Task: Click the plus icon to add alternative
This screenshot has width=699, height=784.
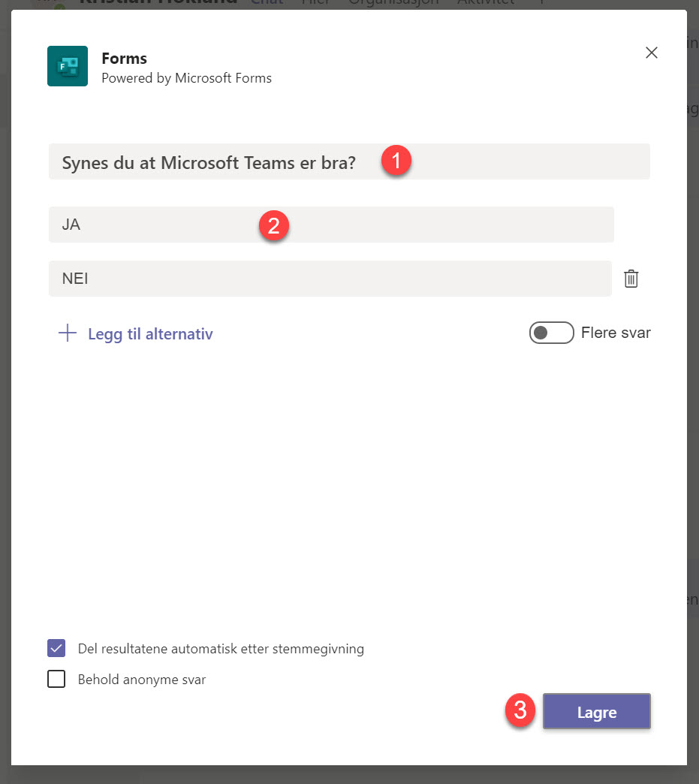Action: [68, 333]
